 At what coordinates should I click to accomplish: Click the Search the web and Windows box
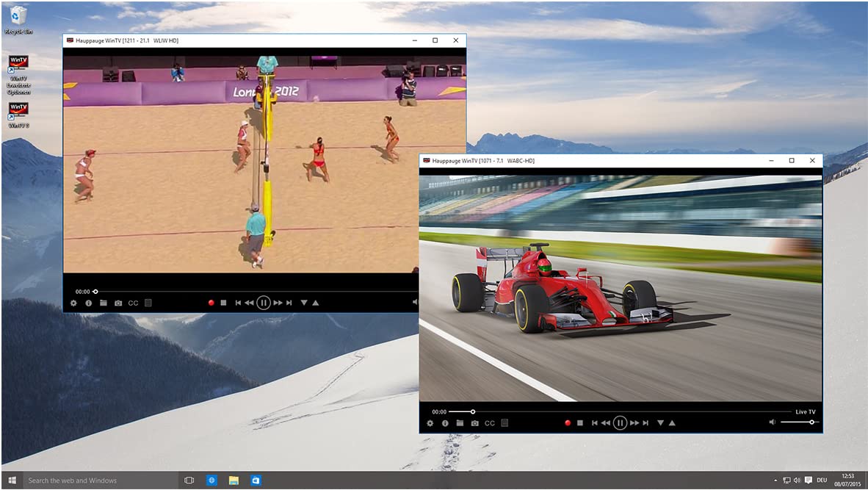(x=95, y=480)
